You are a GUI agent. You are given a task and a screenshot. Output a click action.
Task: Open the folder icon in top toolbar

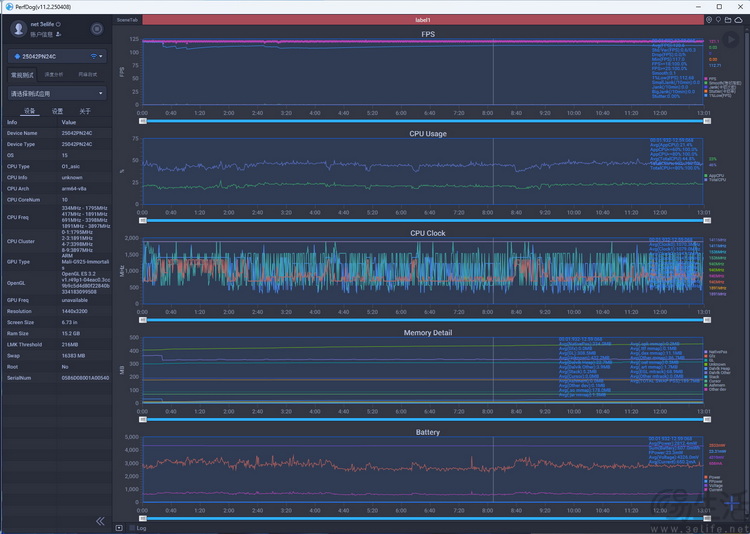coord(728,19)
